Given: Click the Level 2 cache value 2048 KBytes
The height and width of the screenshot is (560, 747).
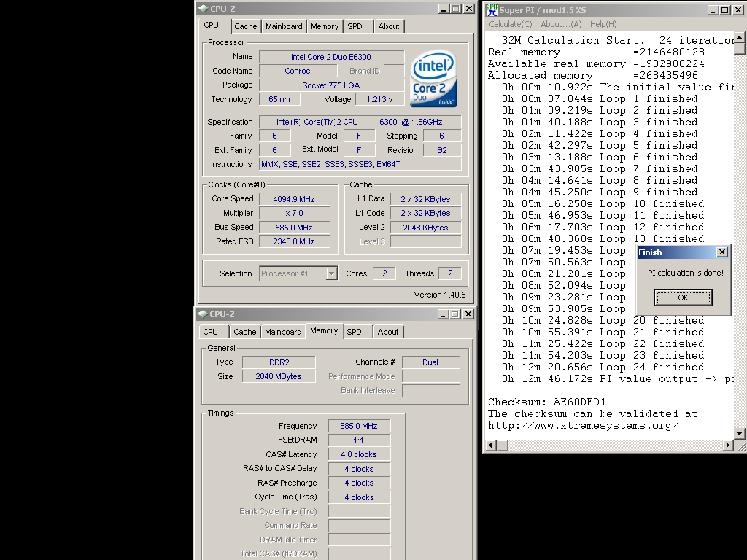Looking at the screenshot, I should pos(425,227).
